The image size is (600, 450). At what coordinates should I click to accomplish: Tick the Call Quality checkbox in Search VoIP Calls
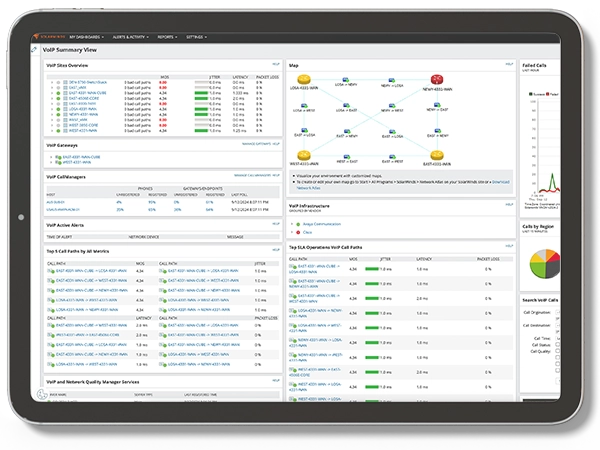pyautogui.click(x=558, y=351)
